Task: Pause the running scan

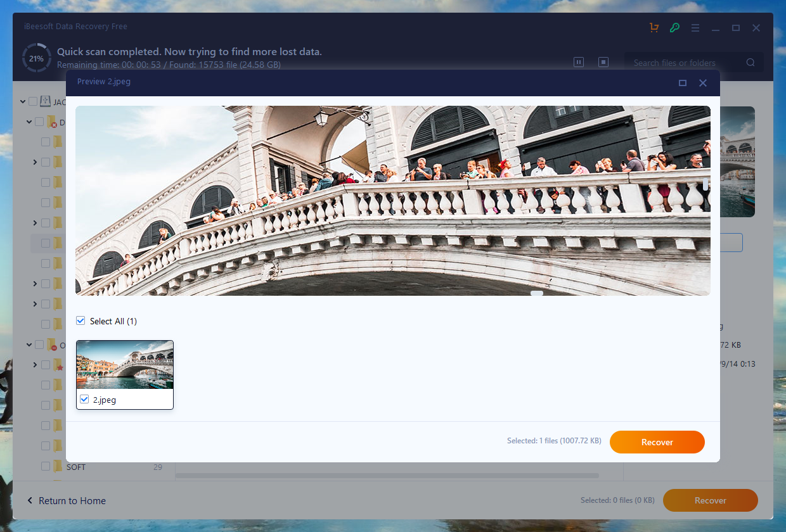Action: coord(579,62)
